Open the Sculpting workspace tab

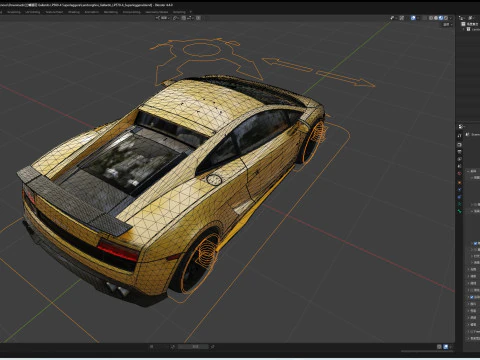[14, 12]
